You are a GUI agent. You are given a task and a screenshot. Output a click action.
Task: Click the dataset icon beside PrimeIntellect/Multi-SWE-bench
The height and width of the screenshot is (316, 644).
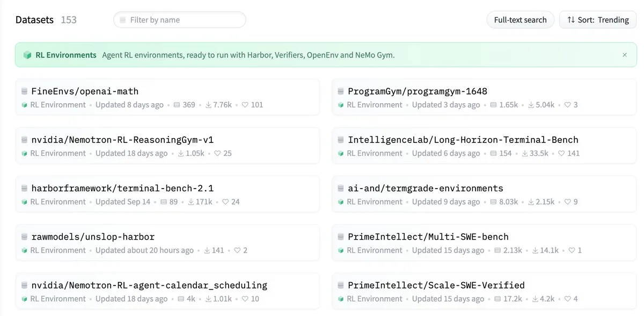coord(341,237)
